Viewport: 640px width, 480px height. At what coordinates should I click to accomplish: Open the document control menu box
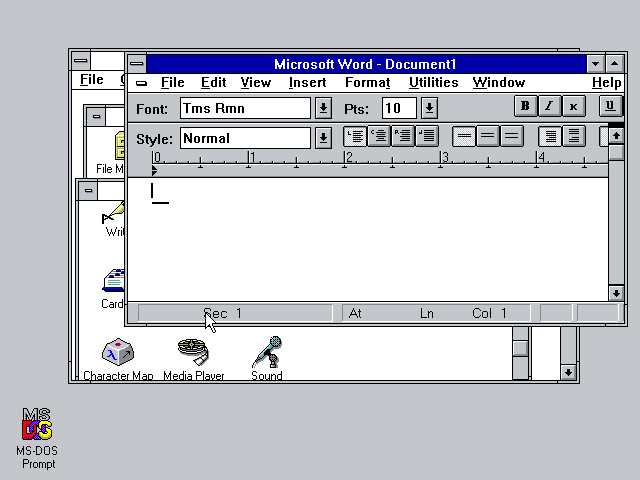tap(141, 83)
